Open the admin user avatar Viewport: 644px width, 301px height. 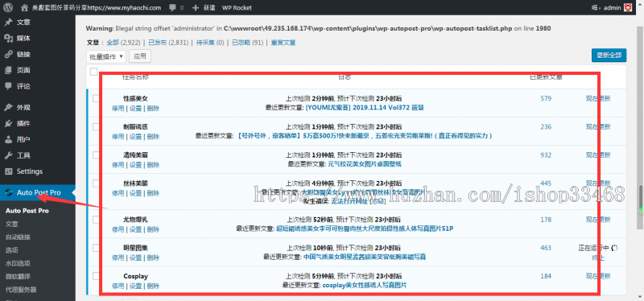(x=628, y=7)
